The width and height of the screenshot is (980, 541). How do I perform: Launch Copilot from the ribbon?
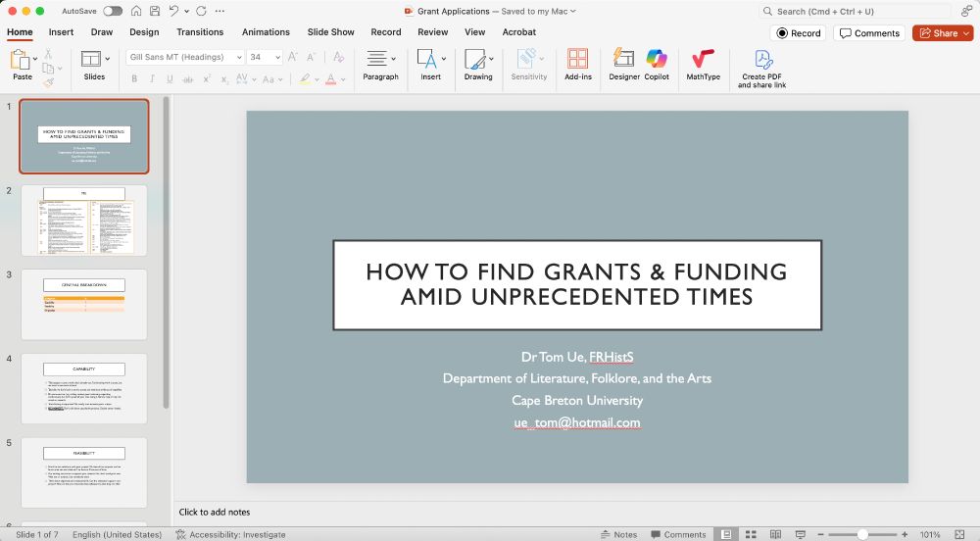click(657, 63)
